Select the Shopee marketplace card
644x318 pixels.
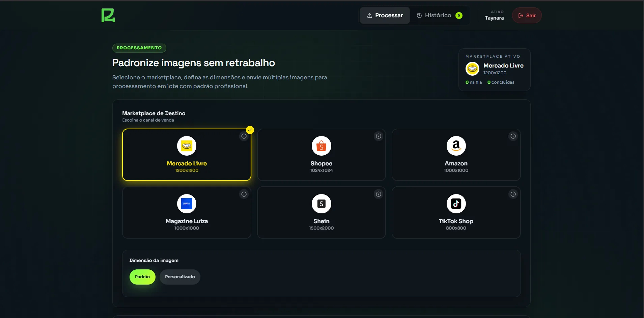321,155
